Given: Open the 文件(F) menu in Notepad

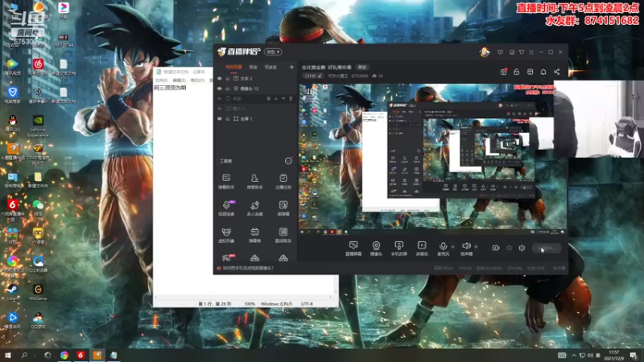Looking at the screenshot, I should coord(161,80).
